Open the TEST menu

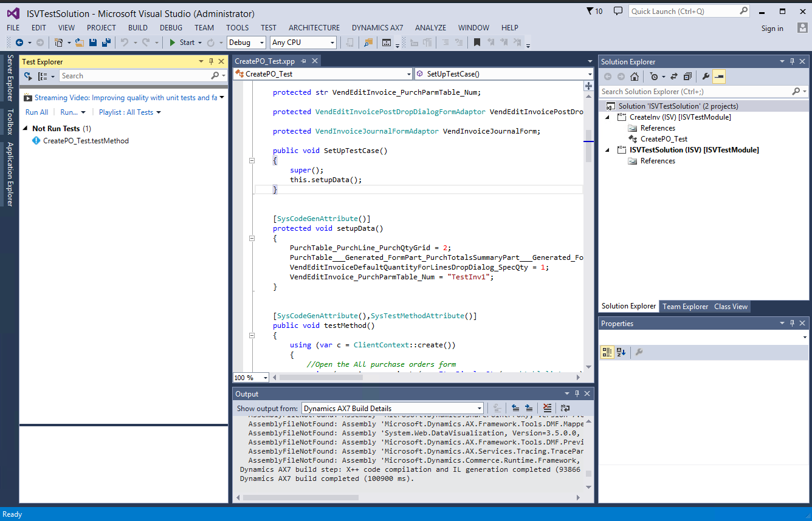coord(269,28)
